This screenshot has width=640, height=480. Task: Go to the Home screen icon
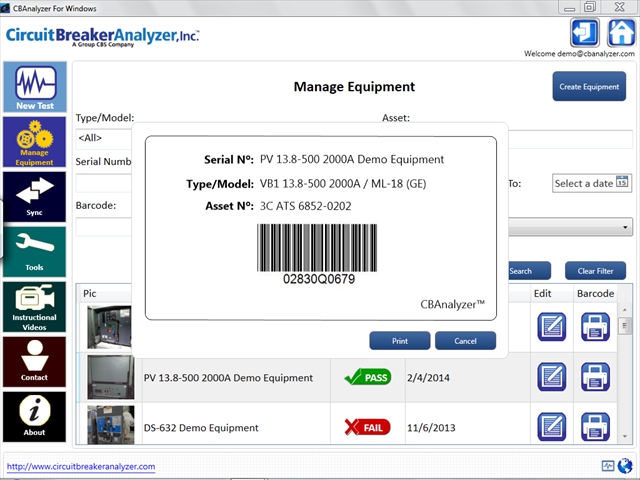click(621, 33)
